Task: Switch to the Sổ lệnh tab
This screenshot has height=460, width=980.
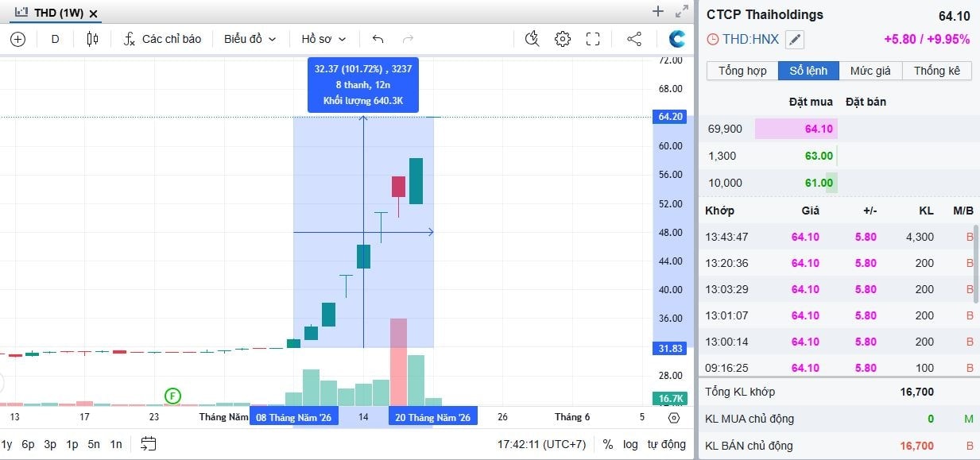Action: (x=808, y=71)
